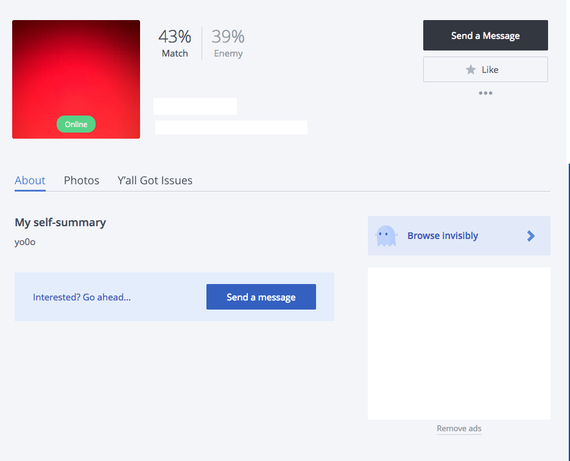Switch to the About tab

click(30, 180)
